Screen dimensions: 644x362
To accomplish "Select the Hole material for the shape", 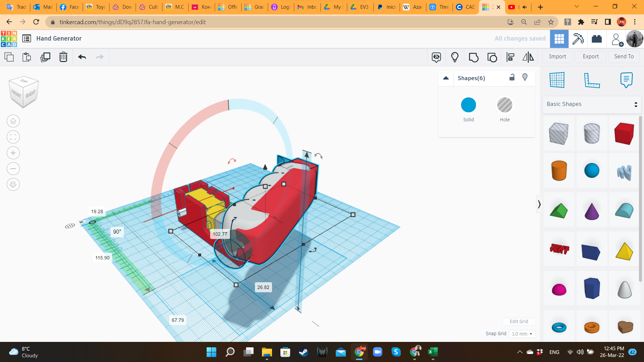I will coord(505,105).
